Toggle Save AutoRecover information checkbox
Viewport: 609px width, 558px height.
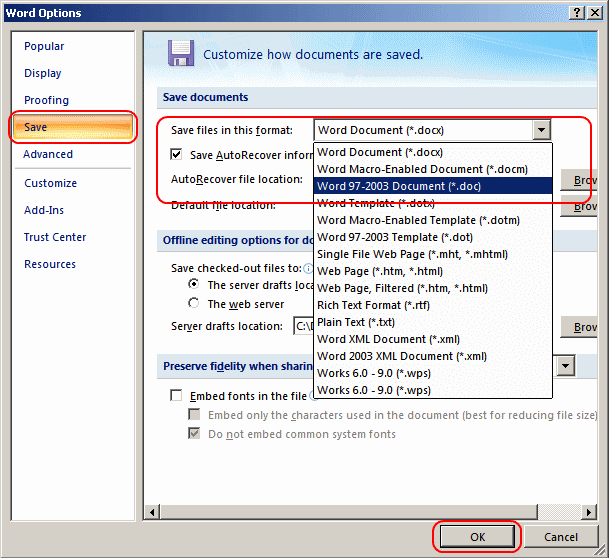pyautogui.click(x=176, y=155)
